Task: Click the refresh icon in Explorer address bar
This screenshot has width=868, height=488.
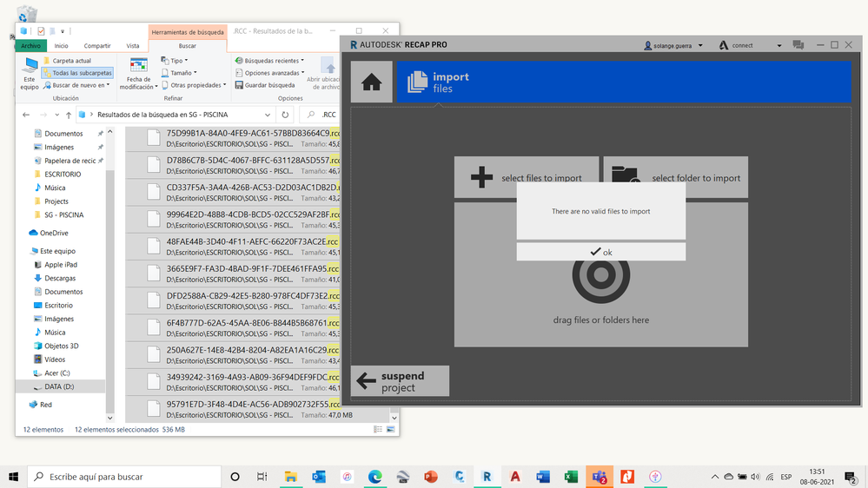Action: click(285, 115)
